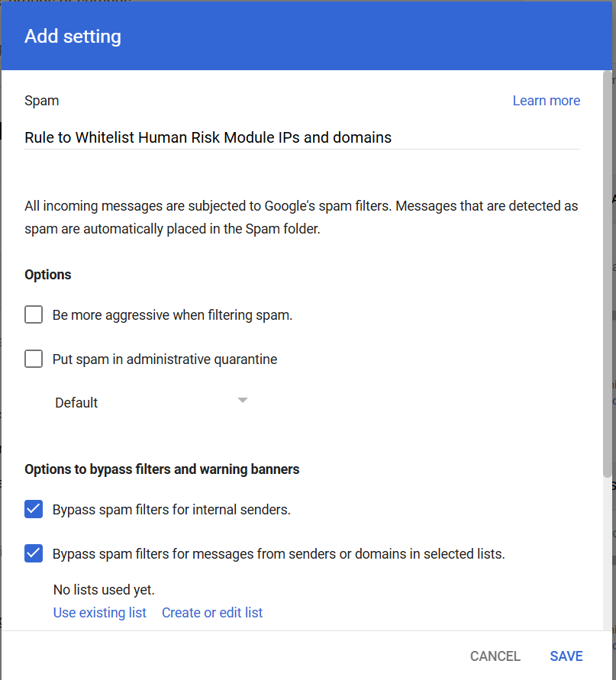Click scrollbar track below the thumb
Viewport: 616px width, 680px height.
(x=607, y=549)
